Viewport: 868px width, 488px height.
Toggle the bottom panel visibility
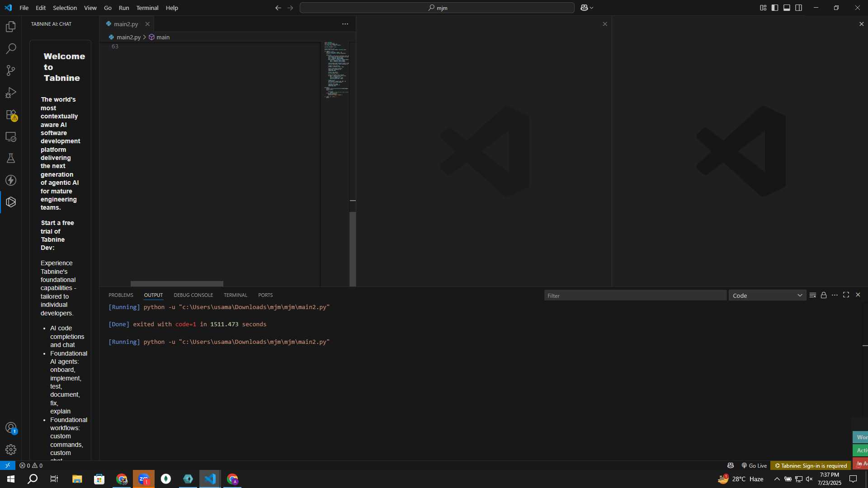click(787, 8)
